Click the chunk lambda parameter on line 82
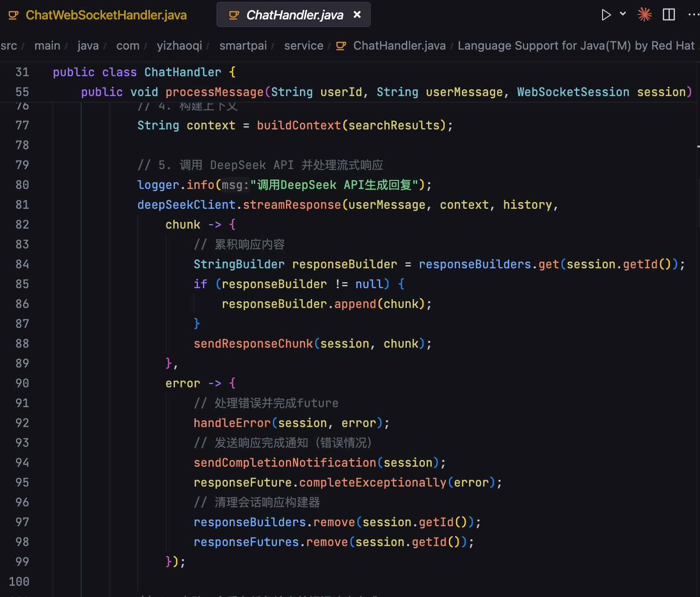The width and height of the screenshot is (700, 597). 183,225
